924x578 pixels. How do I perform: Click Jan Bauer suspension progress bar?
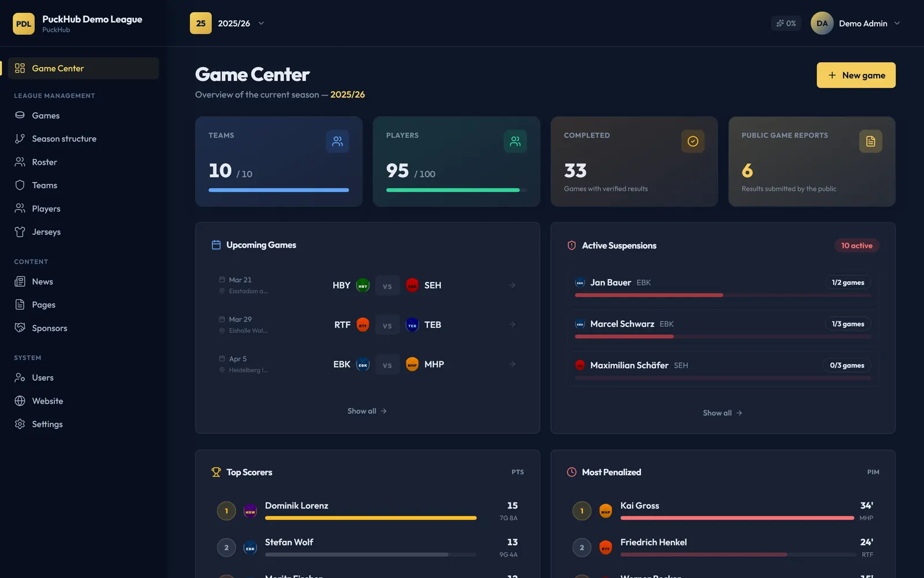[x=723, y=295]
